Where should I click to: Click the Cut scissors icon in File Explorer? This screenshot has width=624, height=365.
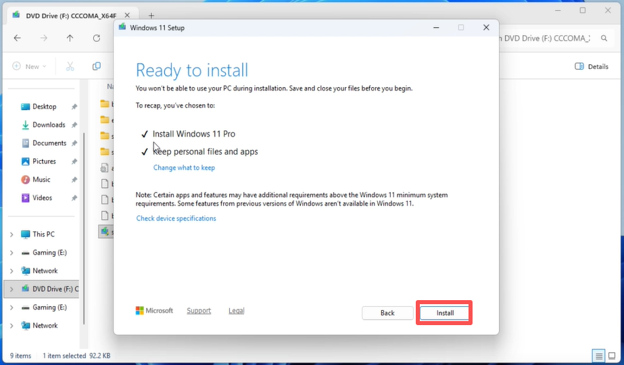click(70, 66)
